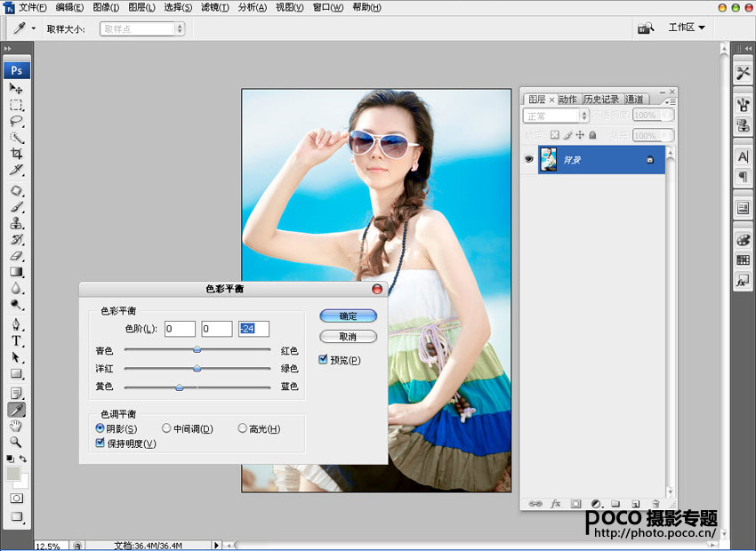Viewport: 756px width, 551px height.
Task: Select the Crop tool
Action: click(16, 153)
